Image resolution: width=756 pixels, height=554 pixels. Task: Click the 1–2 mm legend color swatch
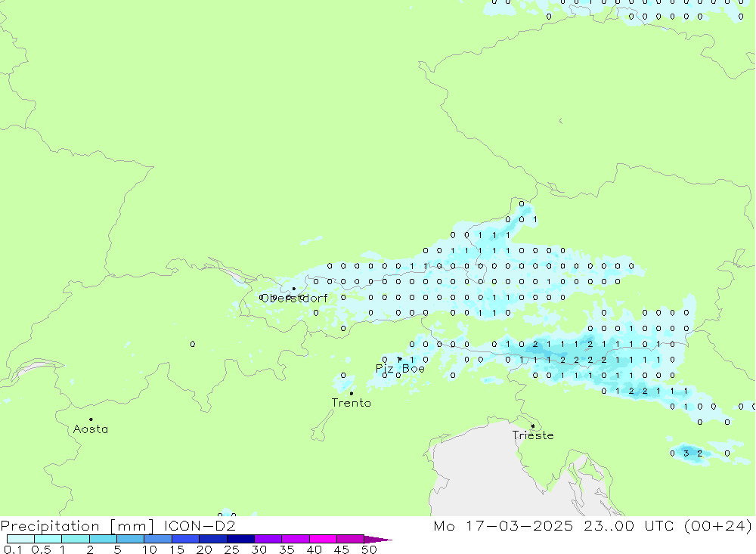[76, 539]
